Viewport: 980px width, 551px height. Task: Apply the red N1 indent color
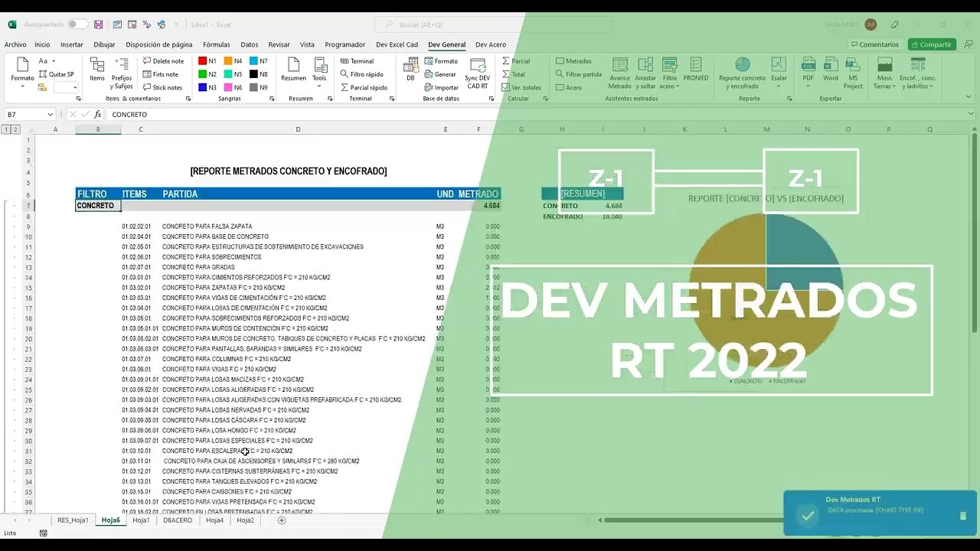pos(207,61)
